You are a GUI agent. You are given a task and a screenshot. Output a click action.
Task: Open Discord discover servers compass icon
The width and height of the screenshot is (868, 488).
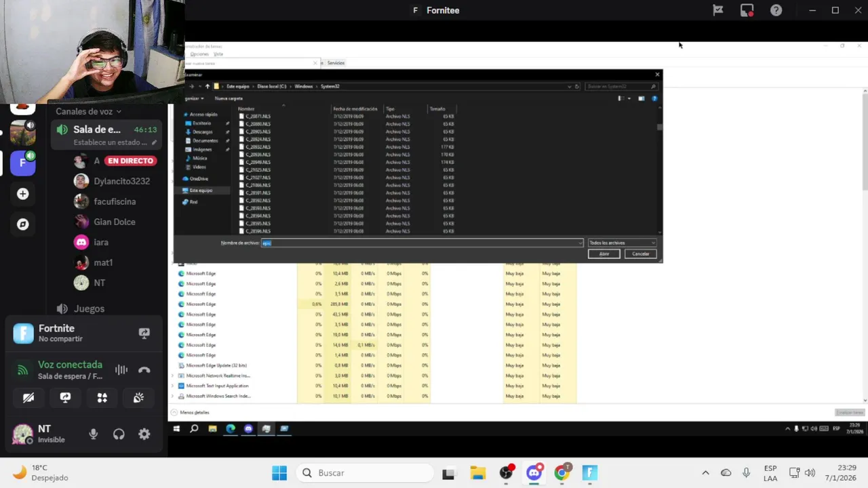pos(22,224)
